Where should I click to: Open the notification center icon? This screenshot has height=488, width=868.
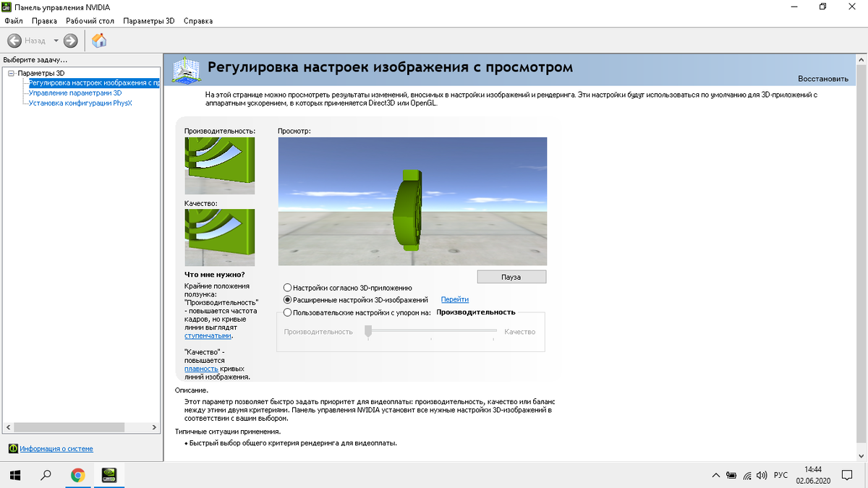[x=847, y=476]
